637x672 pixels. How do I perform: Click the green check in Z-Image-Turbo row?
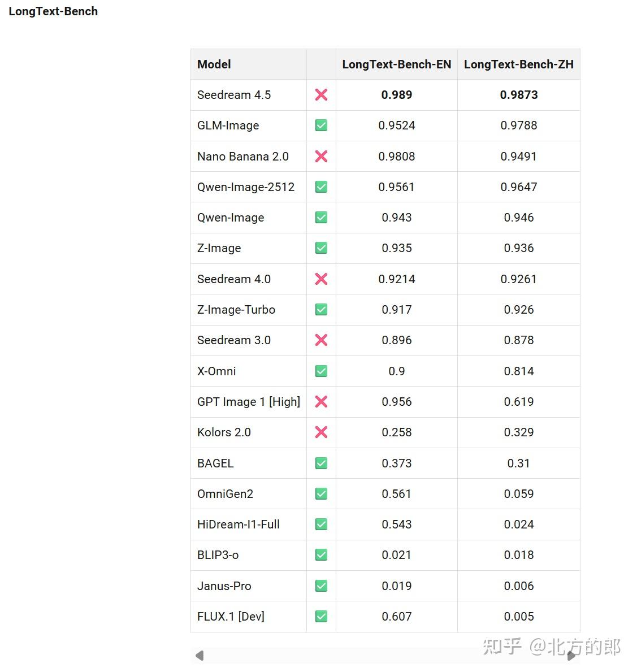pyautogui.click(x=321, y=310)
